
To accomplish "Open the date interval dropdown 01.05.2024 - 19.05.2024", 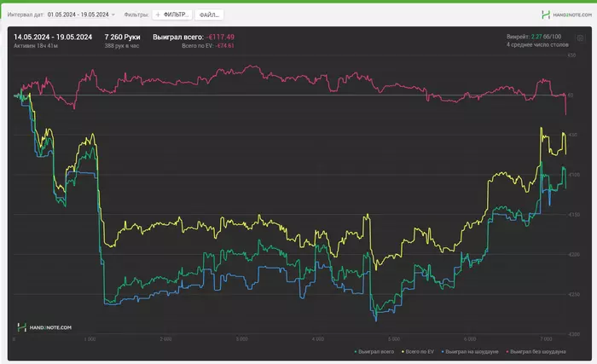I will click(x=81, y=14).
